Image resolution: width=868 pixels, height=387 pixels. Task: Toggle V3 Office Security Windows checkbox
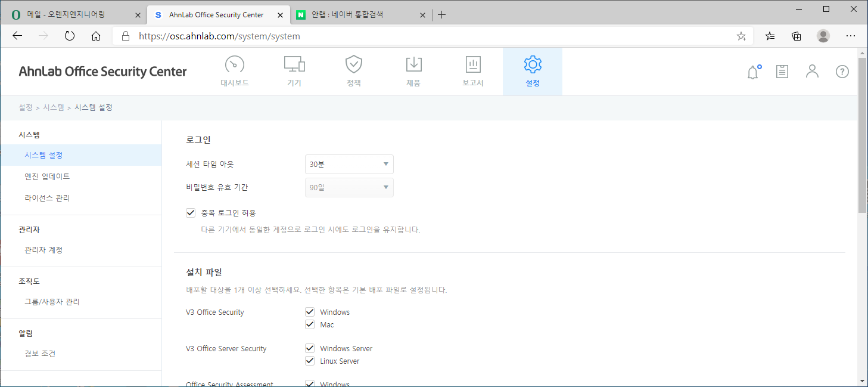coord(310,312)
